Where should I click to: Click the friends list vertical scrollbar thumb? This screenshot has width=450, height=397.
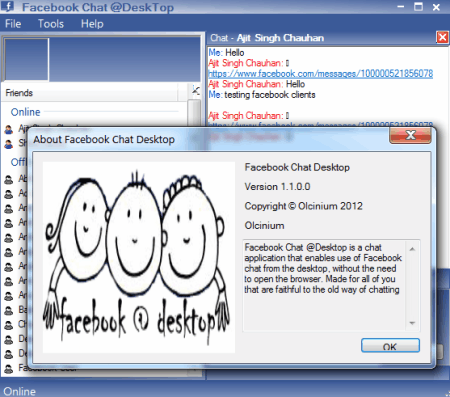(x=194, y=113)
